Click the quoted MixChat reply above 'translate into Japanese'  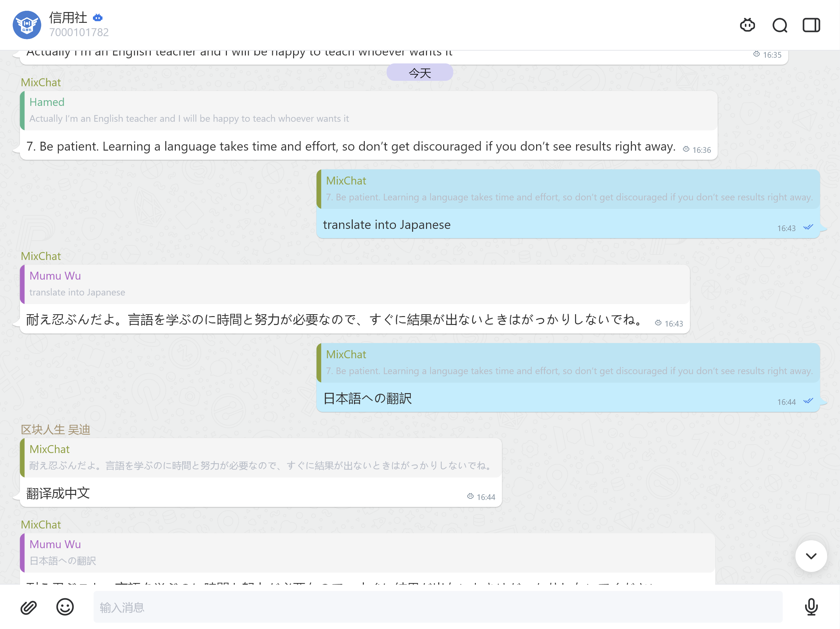tap(568, 189)
